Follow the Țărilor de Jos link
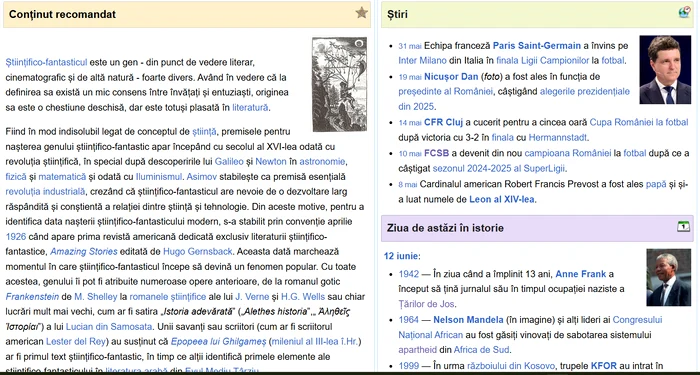700x375 pixels. coord(426,304)
